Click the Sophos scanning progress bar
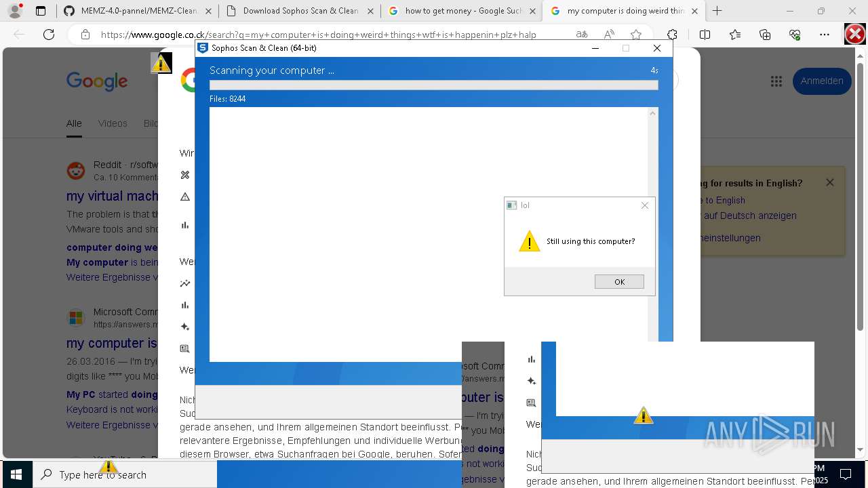Image resolution: width=868 pixels, height=488 pixels. pos(433,85)
